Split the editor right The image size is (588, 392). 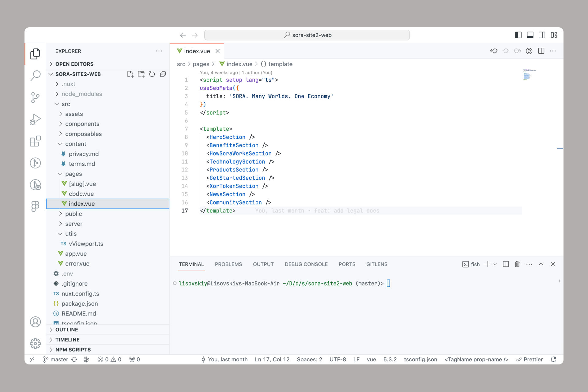coord(541,51)
